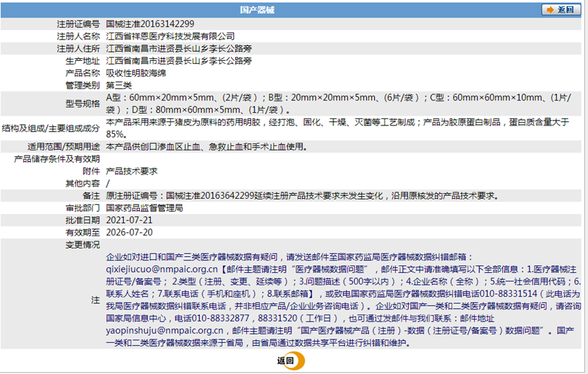Select email qixiejiucuo@nmpaic.org.cn in the note

162,269
